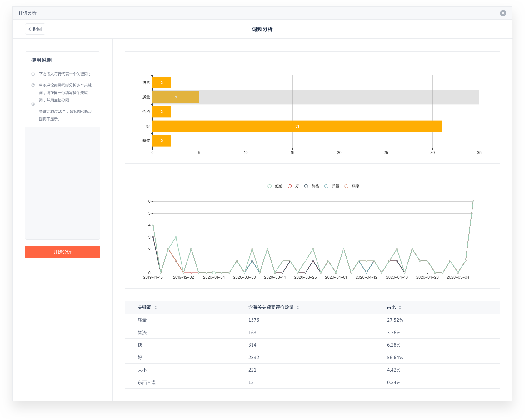Toggle 价格 series in chart legend
The image size is (525, 420).
pos(311,186)
